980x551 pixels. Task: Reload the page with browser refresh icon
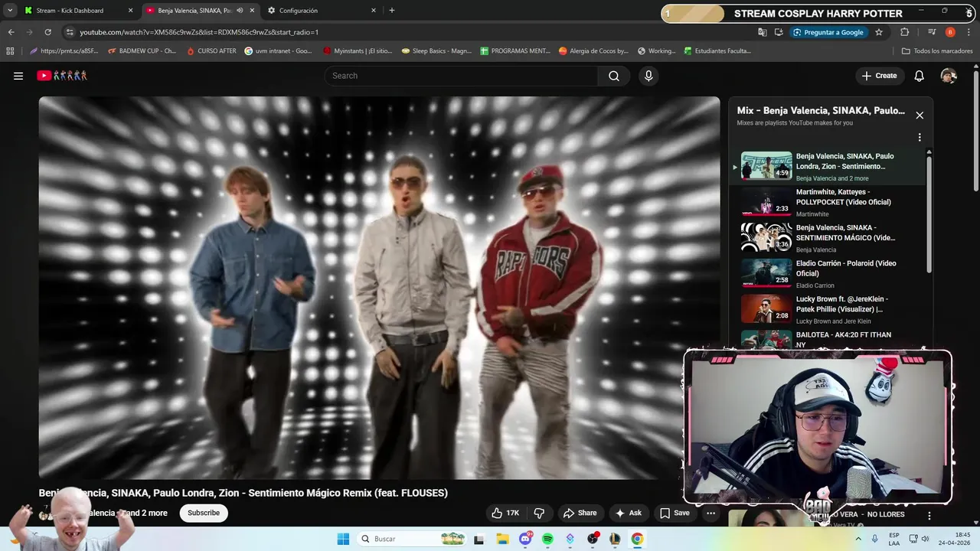point(48,32)
